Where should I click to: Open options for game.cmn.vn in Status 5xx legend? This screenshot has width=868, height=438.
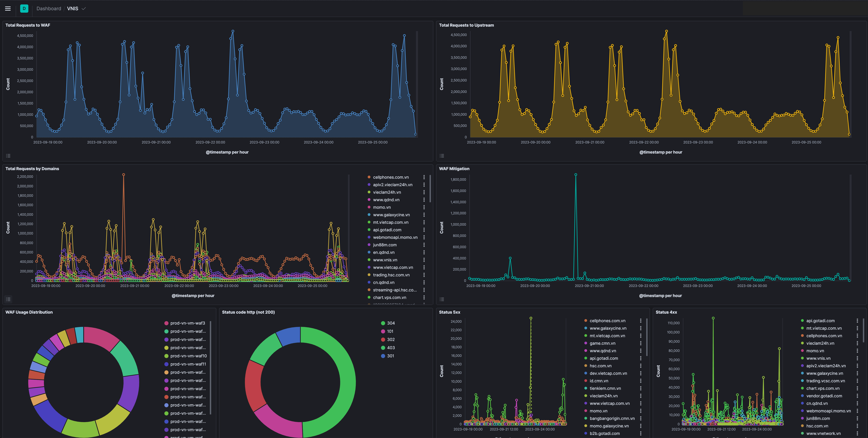641,343
